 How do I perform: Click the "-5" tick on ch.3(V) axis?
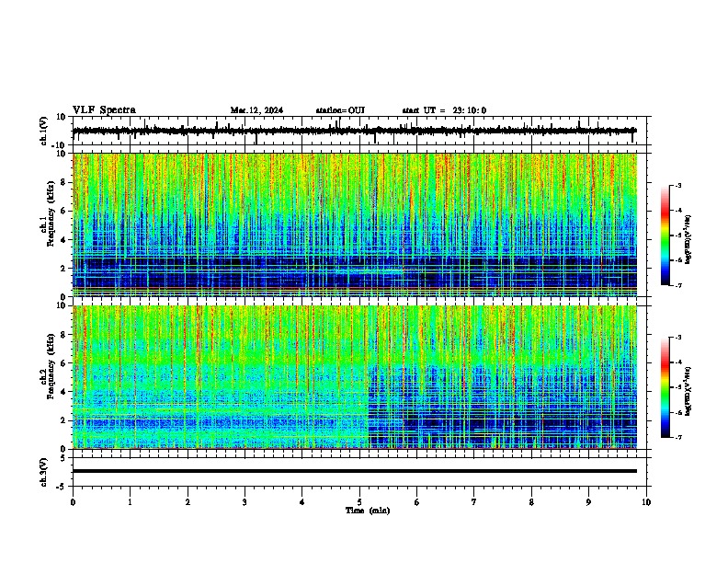click(x=62, y=487)
